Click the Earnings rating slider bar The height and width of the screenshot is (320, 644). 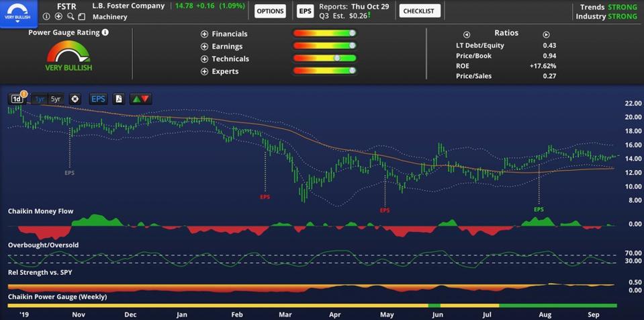(x=324, y=46)
